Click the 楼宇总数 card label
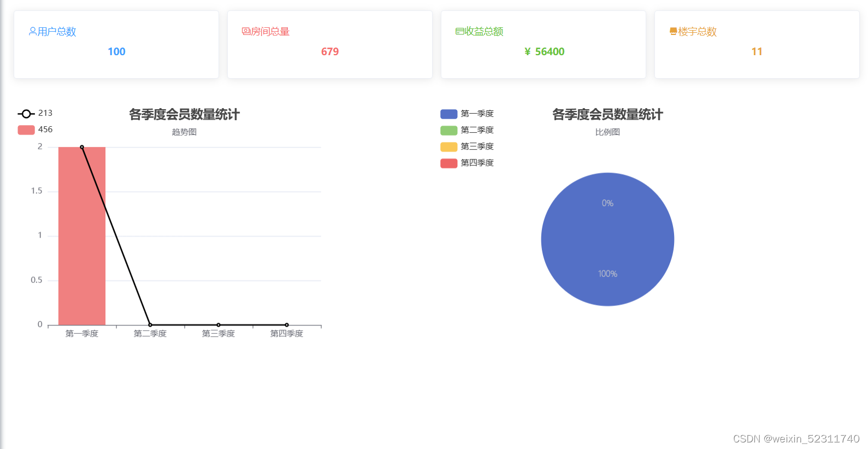The height and width of the screenshot is (449, 868). (x=698, y=32)
